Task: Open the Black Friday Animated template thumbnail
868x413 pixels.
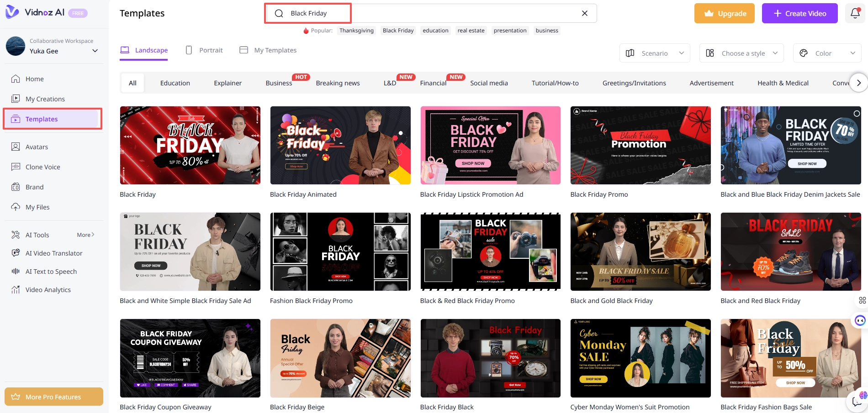Action: pos(340,145)
